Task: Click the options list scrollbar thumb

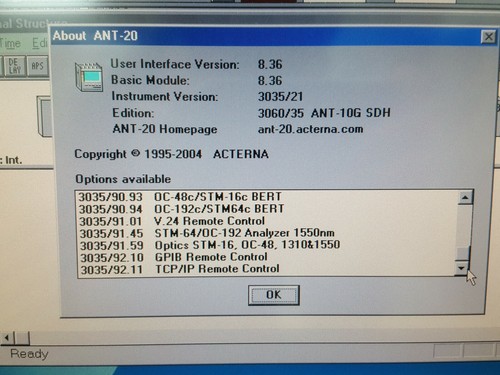Action: click(x=463, y=253)
